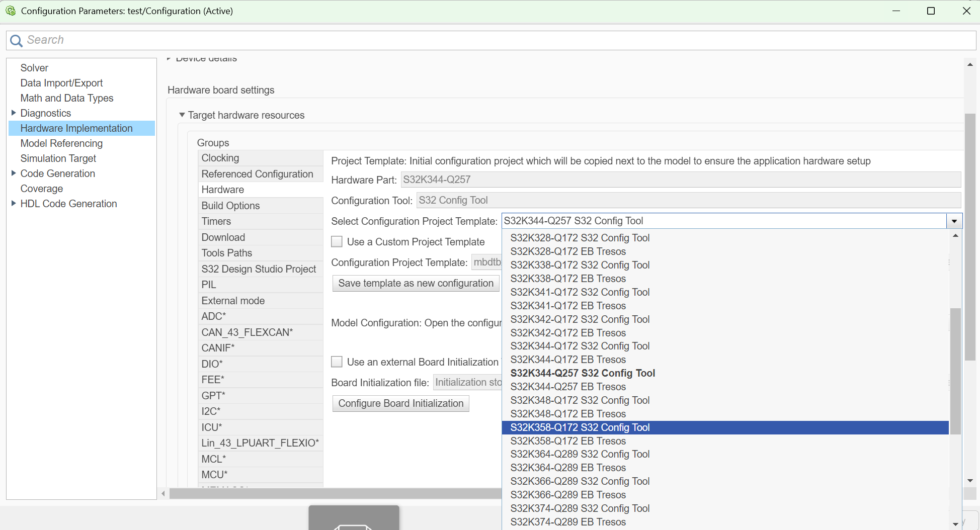980x530 pixels.
Task: Click dropdown list scroll-up arrow
Action: (x=955, y=235)
